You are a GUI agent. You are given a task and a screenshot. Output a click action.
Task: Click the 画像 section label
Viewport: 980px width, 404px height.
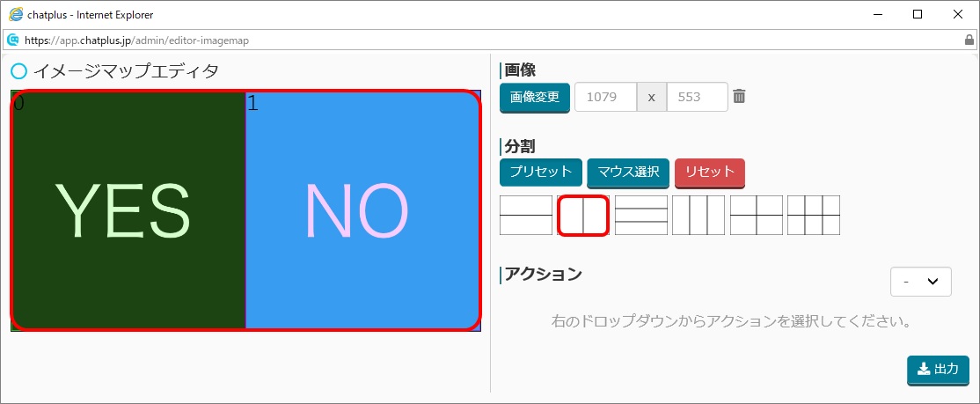(x=520, y=70)
